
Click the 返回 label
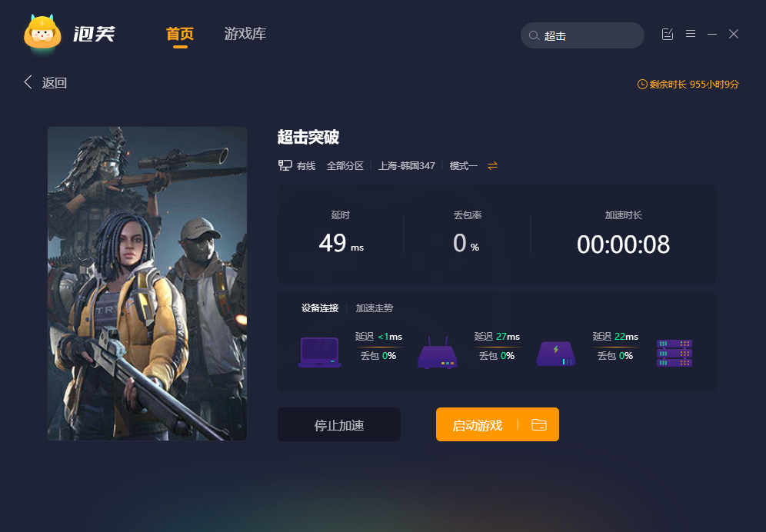[x=55, y=82]
